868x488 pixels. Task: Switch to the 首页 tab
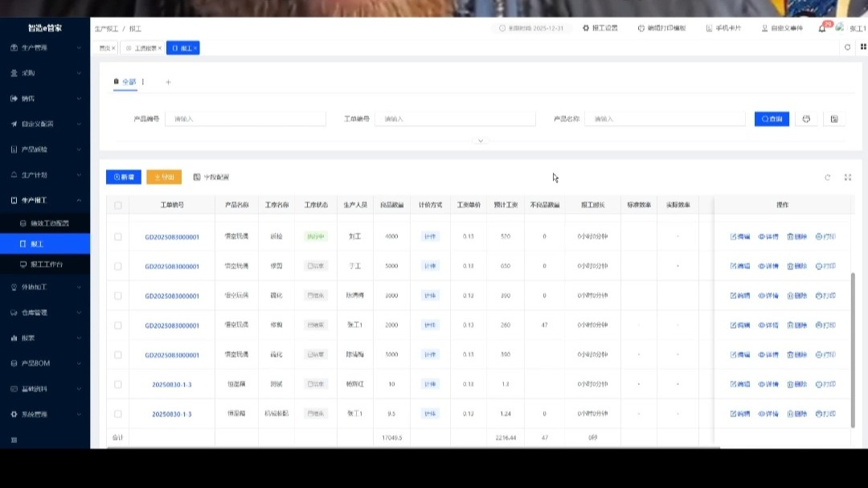(x=104, y=48)
